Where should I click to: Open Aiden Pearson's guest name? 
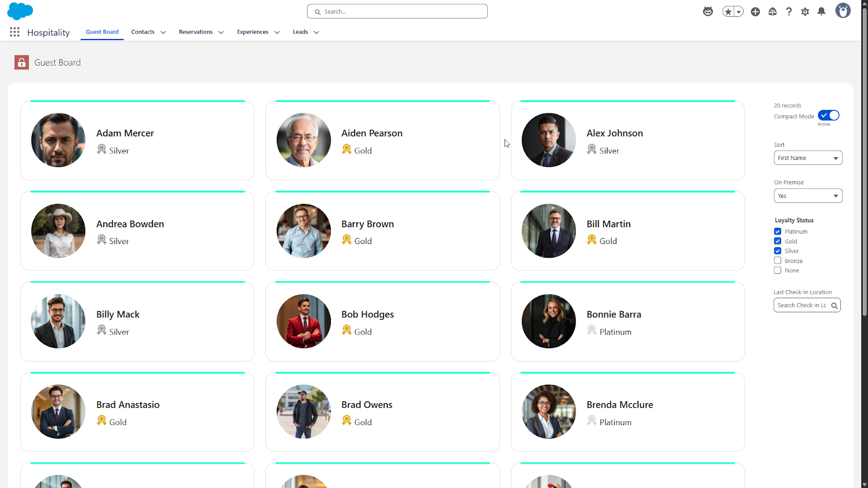pos(372,133)
